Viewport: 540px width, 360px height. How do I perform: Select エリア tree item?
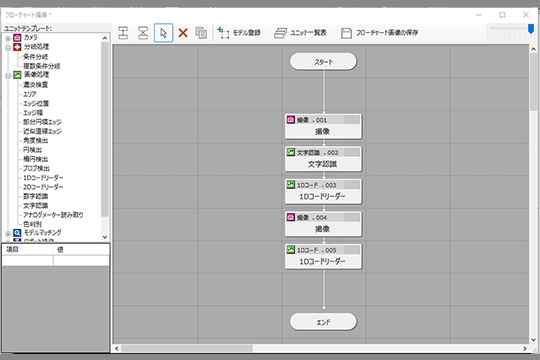(30, 94)
